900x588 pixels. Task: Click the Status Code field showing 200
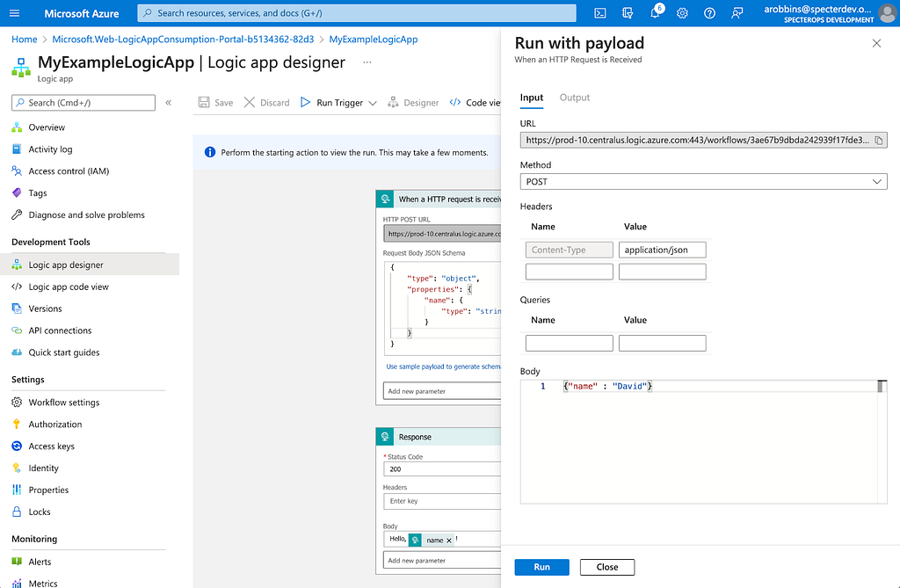(x=442, y=469)
